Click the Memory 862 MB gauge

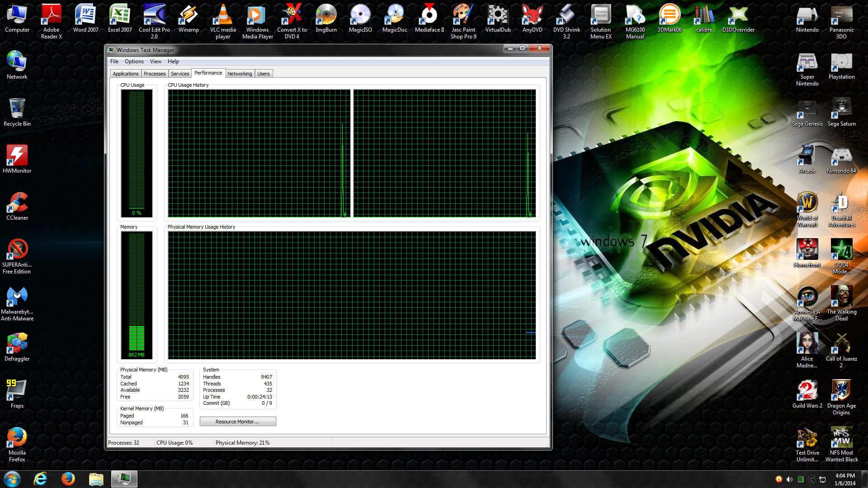click(137, 295)
